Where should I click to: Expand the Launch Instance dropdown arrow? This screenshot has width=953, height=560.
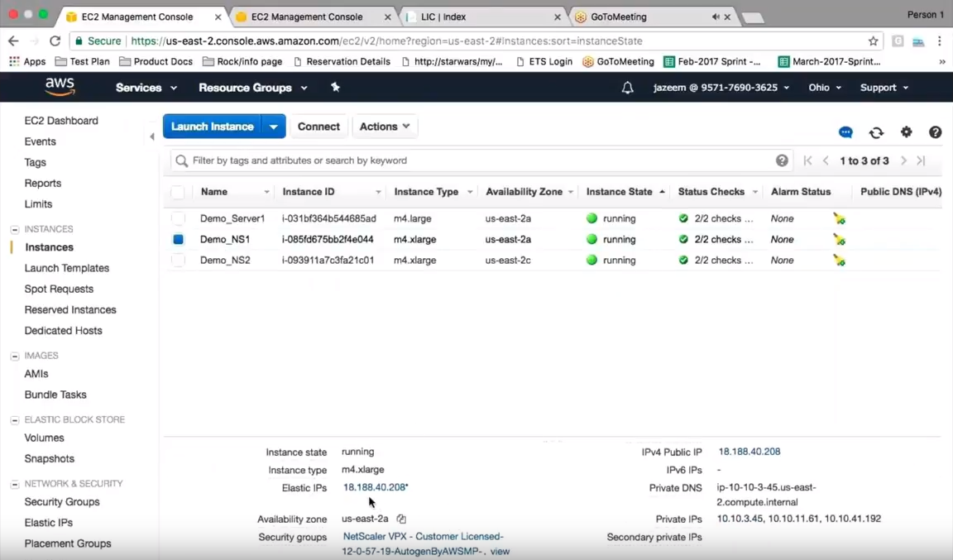click(274, 127)
